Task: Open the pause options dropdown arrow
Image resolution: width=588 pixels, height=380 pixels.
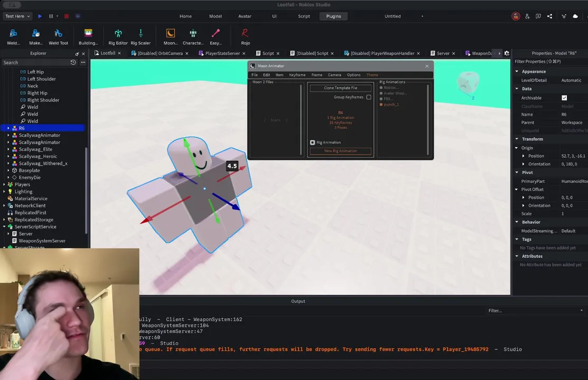Action: (x=58, y=16)
